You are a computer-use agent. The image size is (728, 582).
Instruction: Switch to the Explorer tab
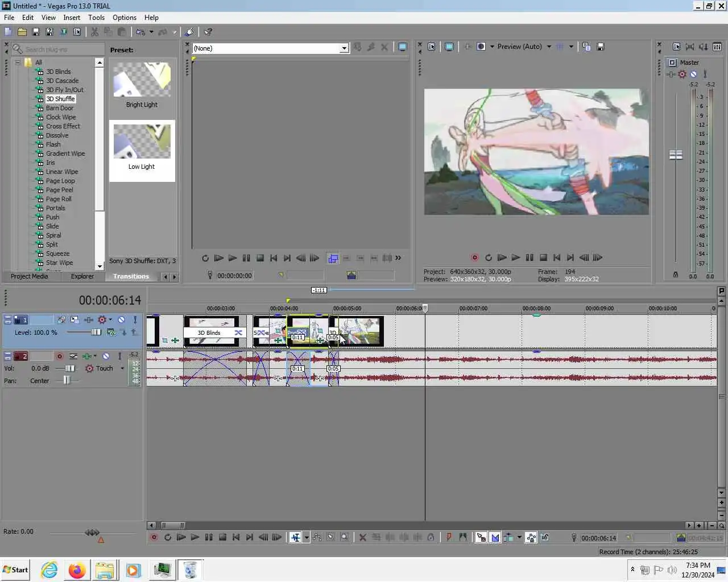(82, 276)
